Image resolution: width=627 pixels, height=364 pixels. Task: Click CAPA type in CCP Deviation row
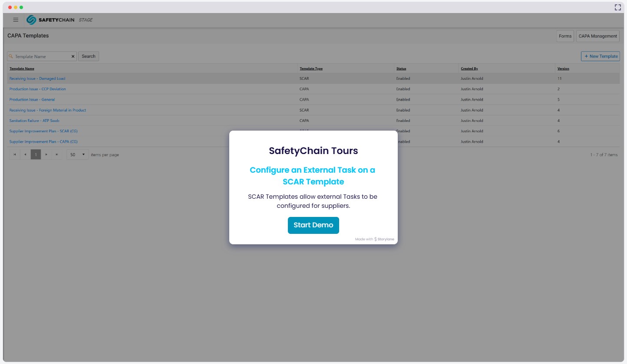coord(304,89)
